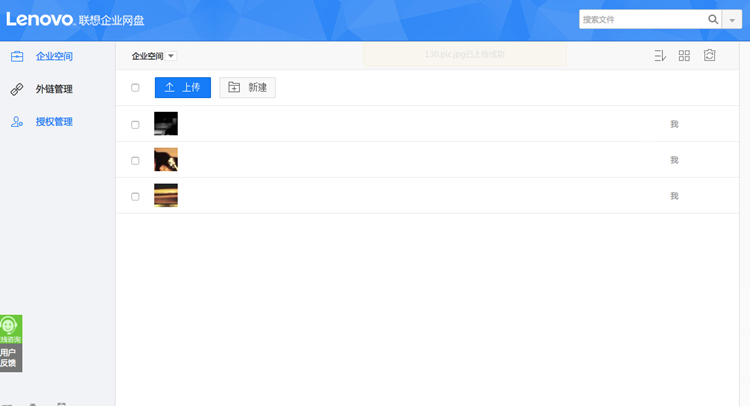Check the box for the guitar thumbnail file
Image resolution: width=750 pixels, height=406 pixels.
coord(135,160)
